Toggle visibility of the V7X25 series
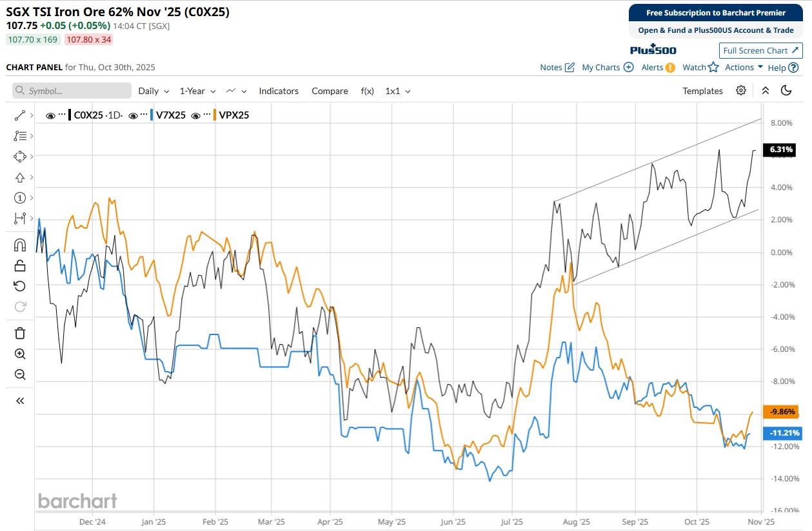 pos(133,115)
